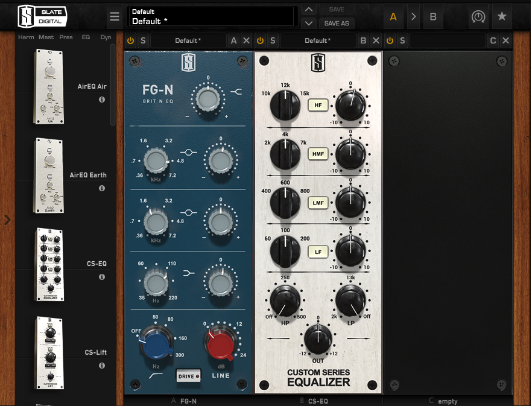Click the Slate Digital logo
532x406 pixels.
(42, 16)
